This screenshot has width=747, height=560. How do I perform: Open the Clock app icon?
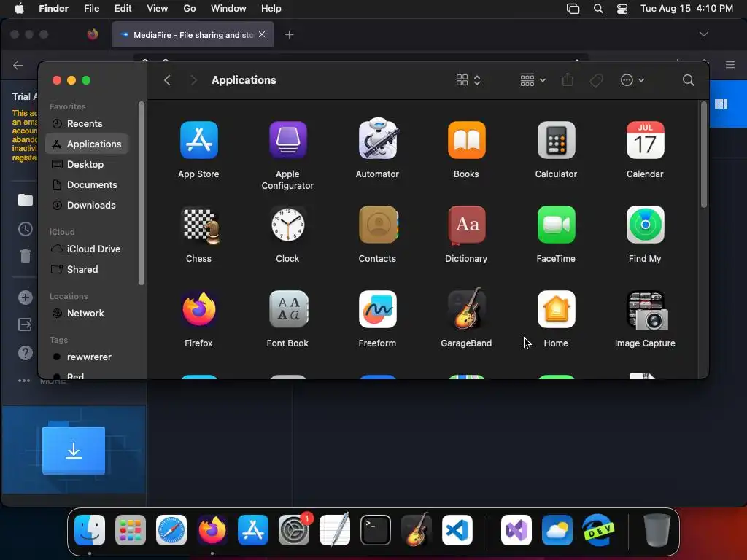pyautogui.click(x=287, y=225)
